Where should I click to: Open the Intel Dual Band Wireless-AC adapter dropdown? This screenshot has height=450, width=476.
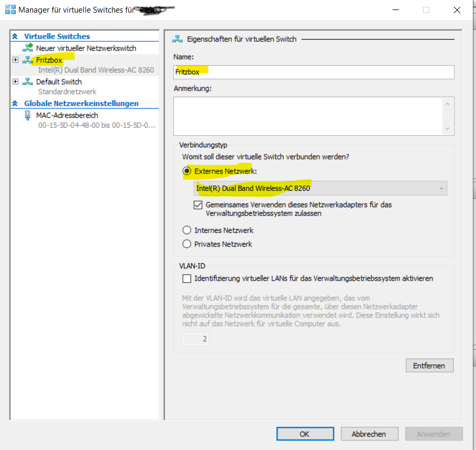point(320,188)
